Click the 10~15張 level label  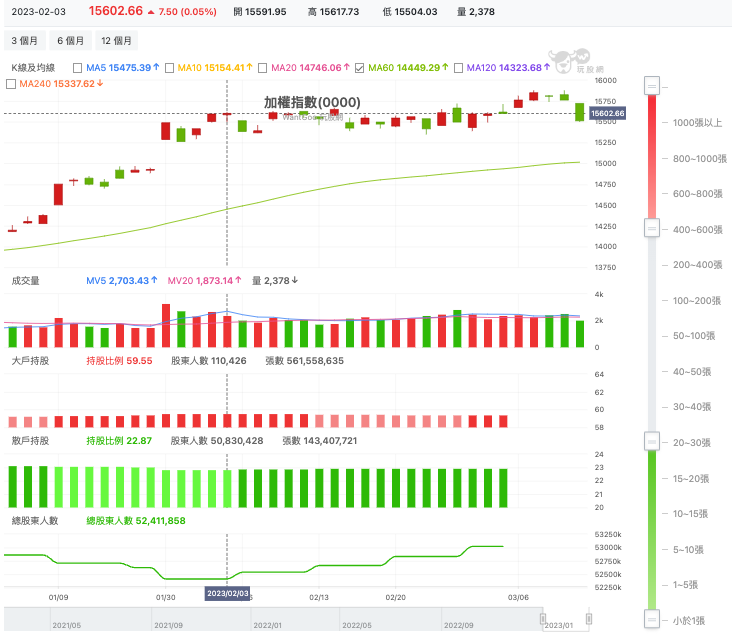(690, 513)
